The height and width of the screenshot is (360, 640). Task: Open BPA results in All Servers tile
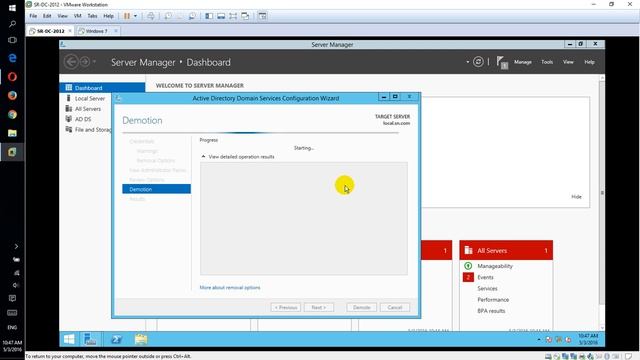click(491, 311)
